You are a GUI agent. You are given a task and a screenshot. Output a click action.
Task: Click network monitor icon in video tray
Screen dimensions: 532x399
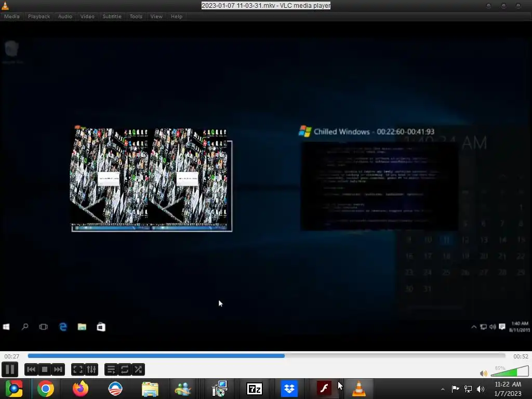(x=484, y=327)
